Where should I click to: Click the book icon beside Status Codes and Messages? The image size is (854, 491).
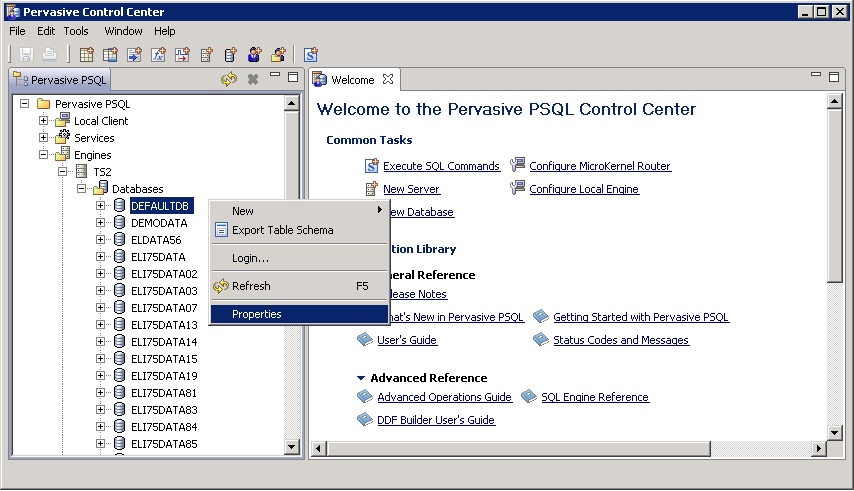click(x=541, y=339)
